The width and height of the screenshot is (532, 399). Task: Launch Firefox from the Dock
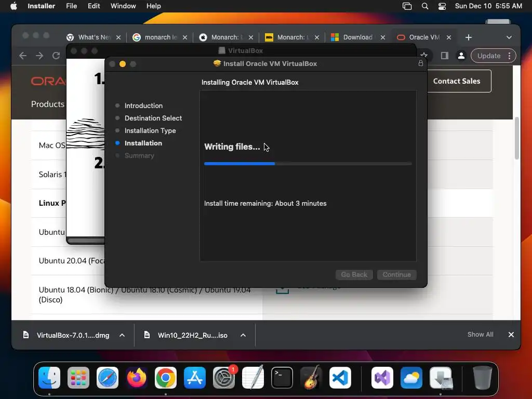pos(137,378)
